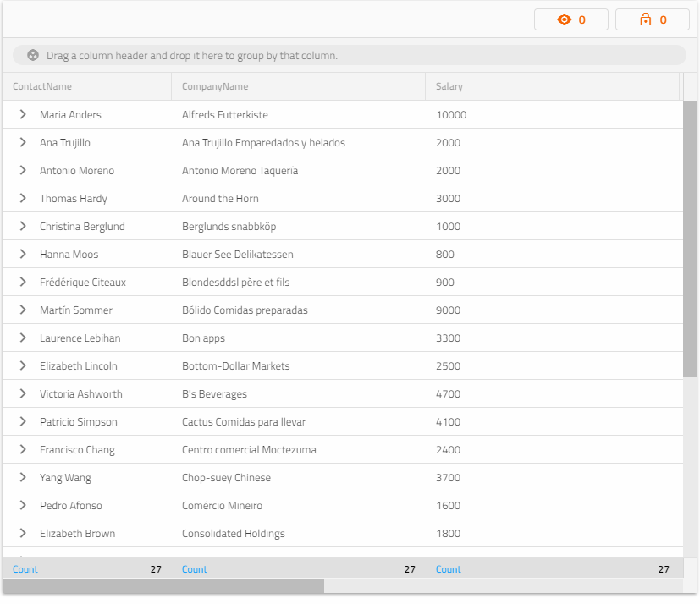Expand the Patricio Simpson row
Screen dimensions: 700x604
pyautogui.click(x=23, y=421)
